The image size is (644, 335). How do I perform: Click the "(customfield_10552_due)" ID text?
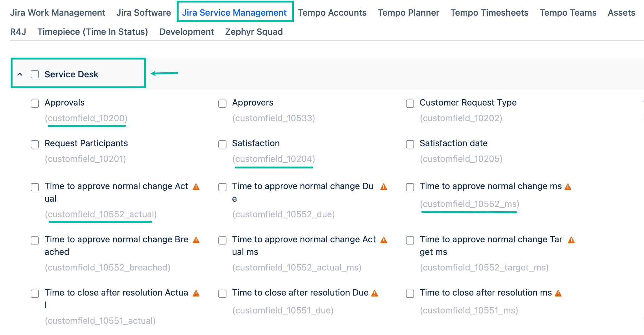pyautogui.click(x=283, y=214)
